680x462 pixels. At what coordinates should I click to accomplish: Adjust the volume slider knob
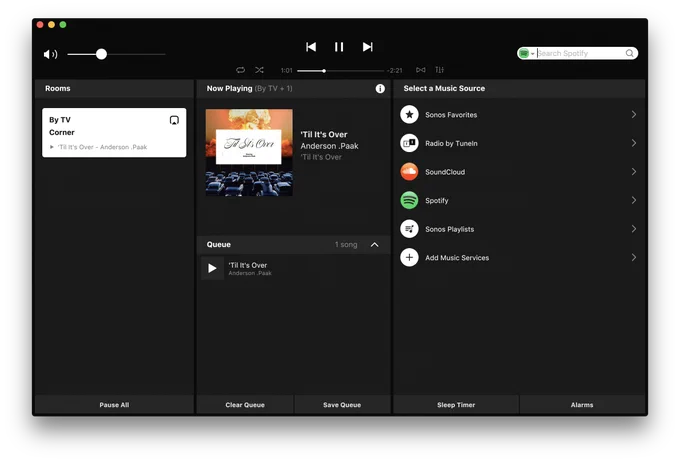click(101, 54)
